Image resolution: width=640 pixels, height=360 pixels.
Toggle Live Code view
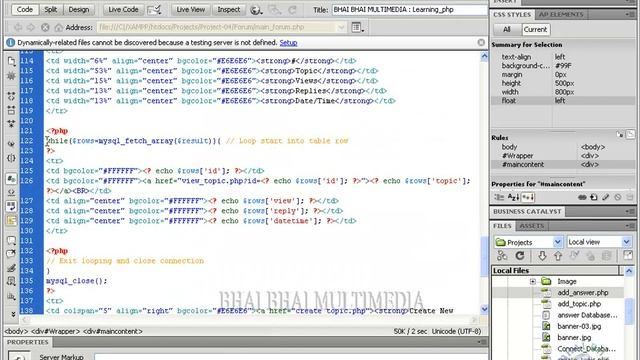point(123,9)
